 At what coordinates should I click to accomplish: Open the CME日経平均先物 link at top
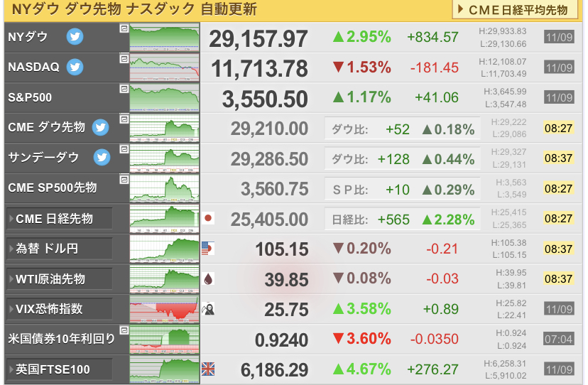click(x=516, y=10)
